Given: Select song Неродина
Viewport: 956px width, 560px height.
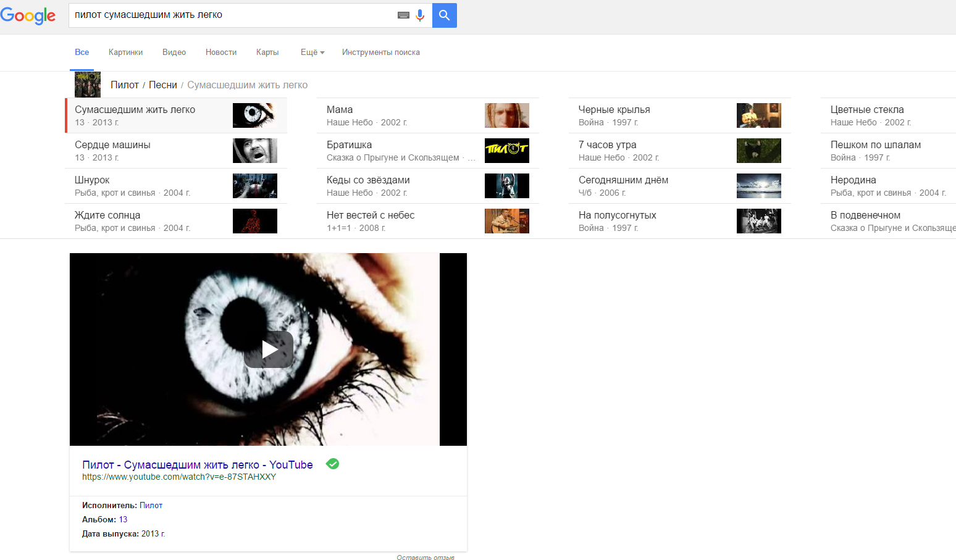Looking at the screenshot, I should pyautogui.click(x=888, y=186).
